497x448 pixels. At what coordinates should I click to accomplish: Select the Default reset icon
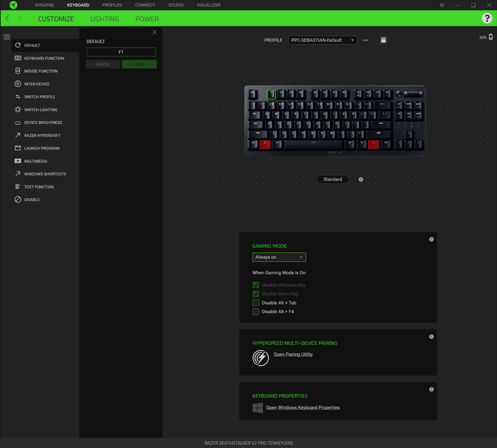pyautogui.click(x=18, y=45)
